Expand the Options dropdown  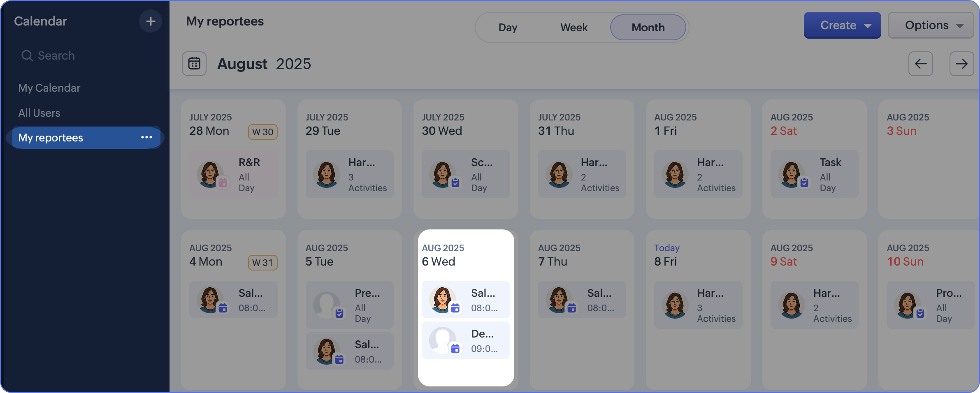click(x=931, y=25)
